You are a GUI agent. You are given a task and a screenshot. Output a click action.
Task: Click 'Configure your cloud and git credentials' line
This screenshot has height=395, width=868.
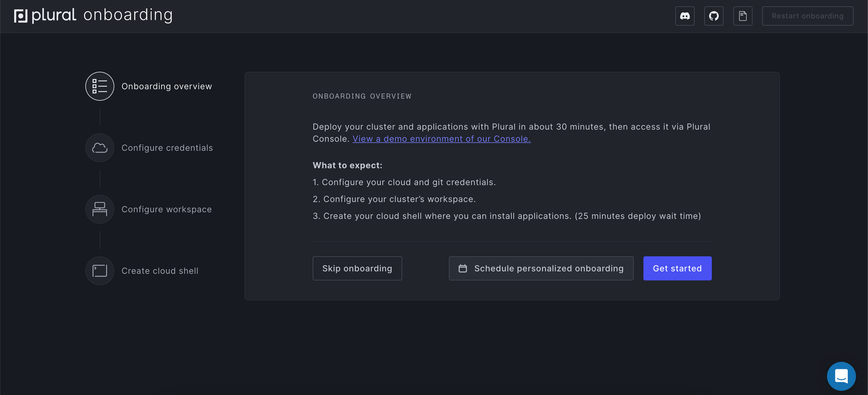404,182
